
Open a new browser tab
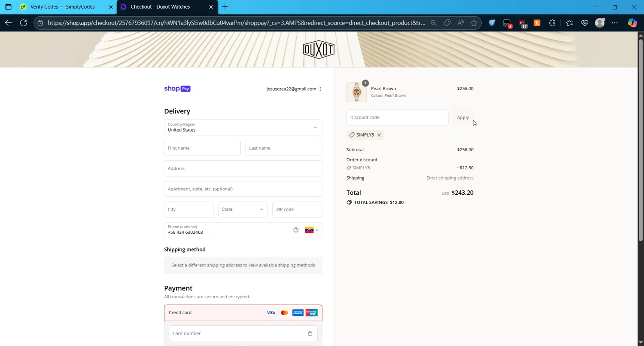pos(225,7)
